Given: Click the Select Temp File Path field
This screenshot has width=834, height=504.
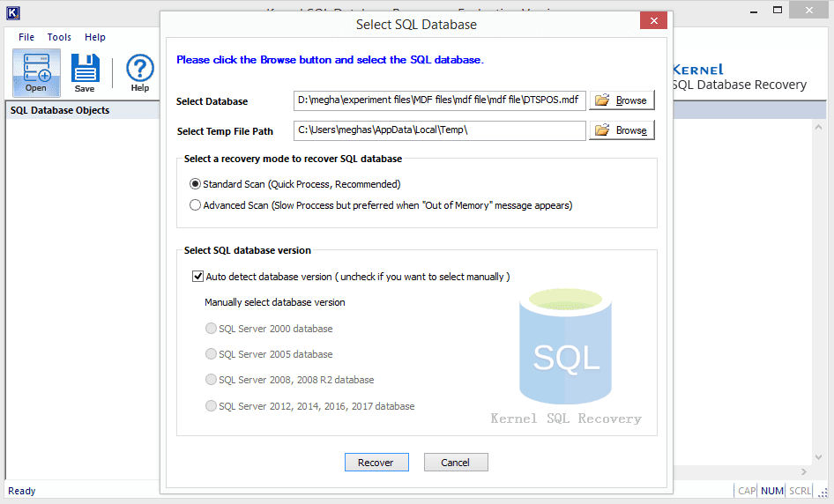Looking at the screenshot, I should tap(439, 130).
